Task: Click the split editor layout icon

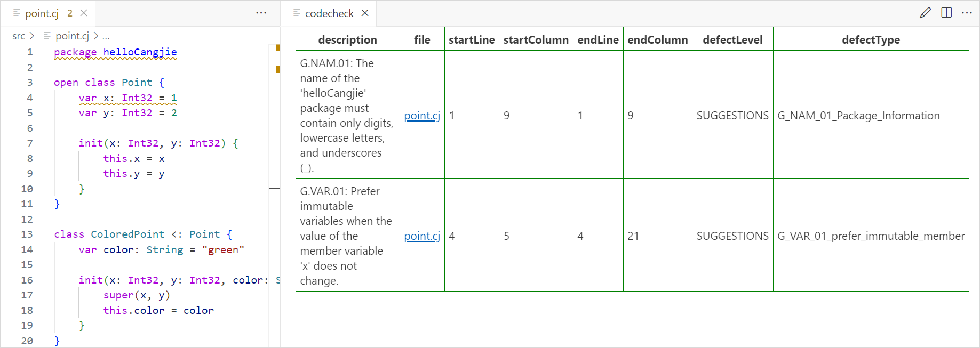Action: pyautogui.click(x=946, y=13)
